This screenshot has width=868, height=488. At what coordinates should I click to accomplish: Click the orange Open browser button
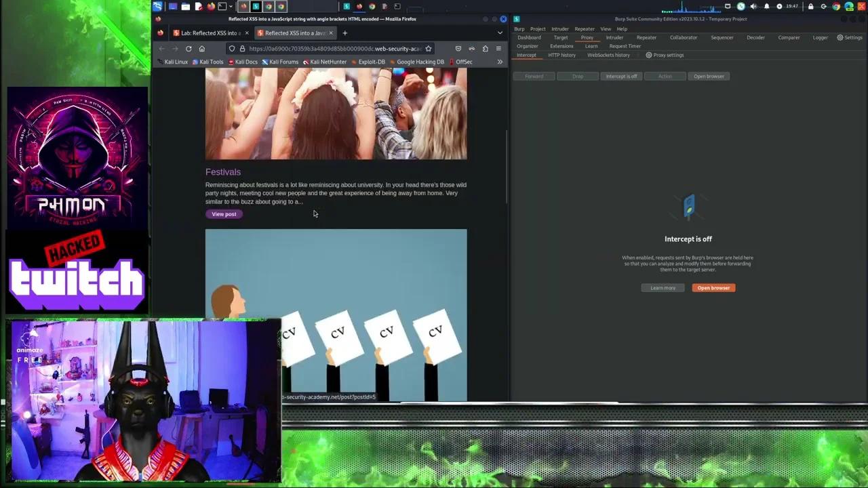(713, 288)
